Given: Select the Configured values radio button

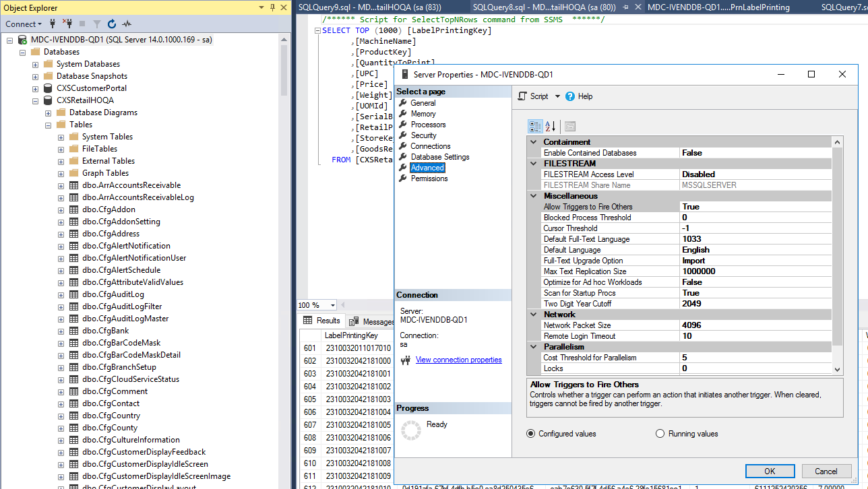Looking at the screenshot, I should pos(531,434).
